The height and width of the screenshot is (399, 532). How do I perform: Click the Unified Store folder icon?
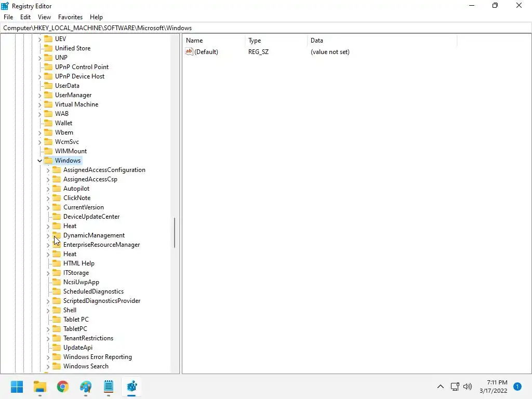click(48, 48)
